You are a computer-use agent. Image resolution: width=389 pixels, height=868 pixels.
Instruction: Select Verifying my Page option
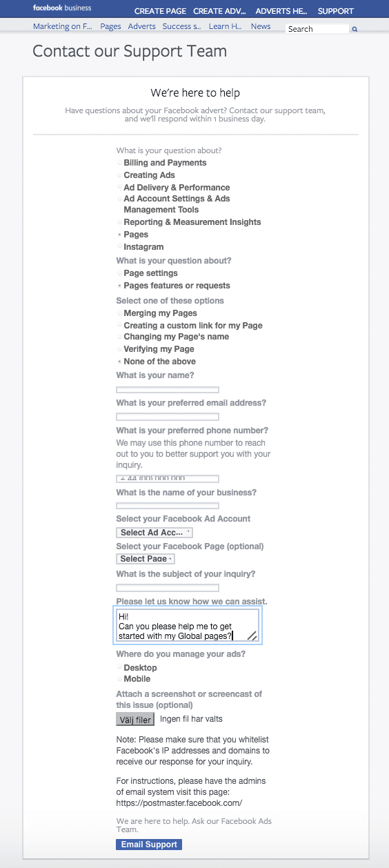pos(119,349)
